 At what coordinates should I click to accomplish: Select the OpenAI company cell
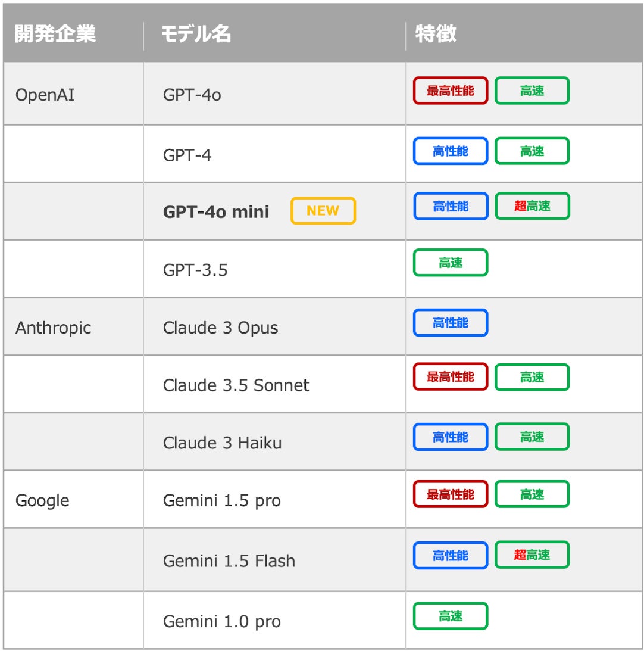[x=45, y=95]
